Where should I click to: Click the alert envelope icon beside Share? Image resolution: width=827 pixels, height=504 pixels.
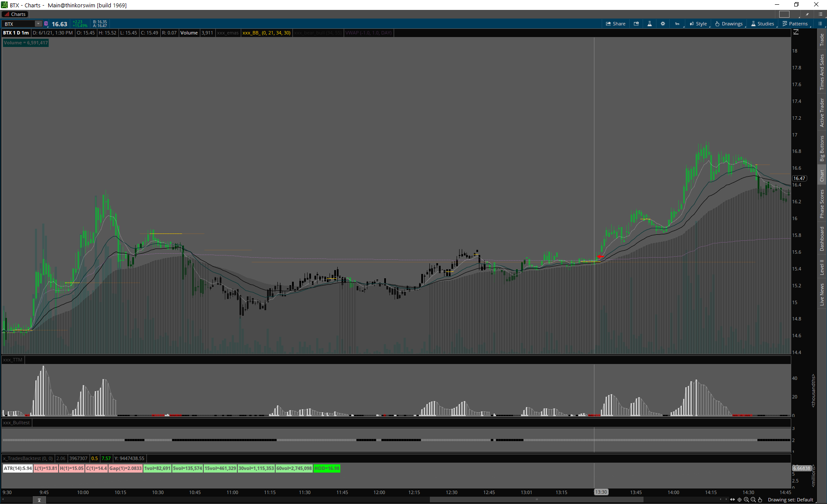[x=636, y=24]
